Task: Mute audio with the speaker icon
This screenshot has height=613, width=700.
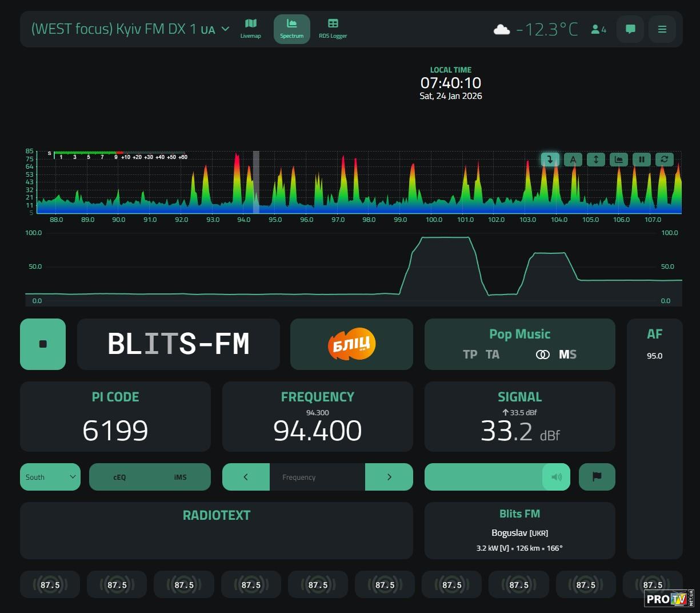Action: click(x=556, y=477)
